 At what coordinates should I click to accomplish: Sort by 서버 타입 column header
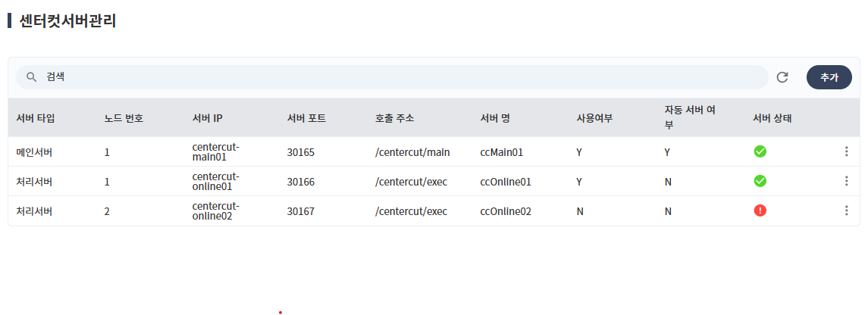[x=36, y=118]
